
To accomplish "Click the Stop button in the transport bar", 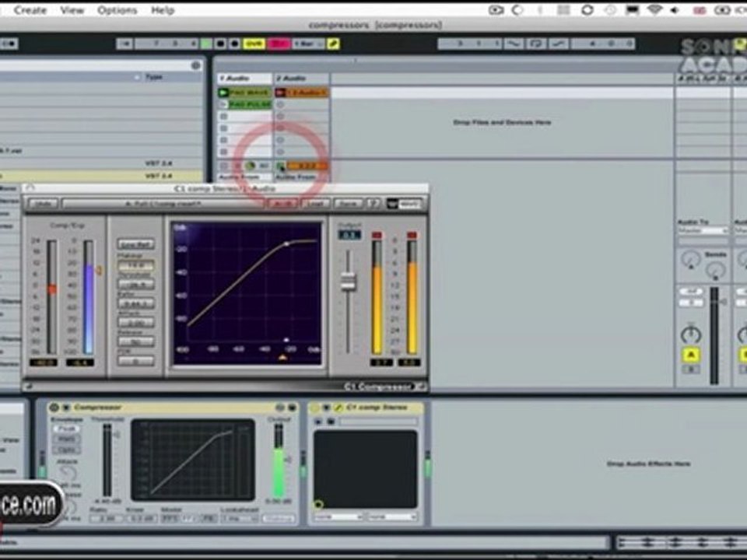I will [x=220, y=44].
